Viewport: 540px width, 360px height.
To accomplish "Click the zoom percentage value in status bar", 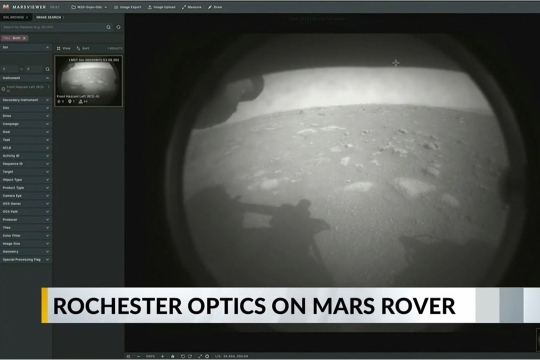I will click(150, 356).
